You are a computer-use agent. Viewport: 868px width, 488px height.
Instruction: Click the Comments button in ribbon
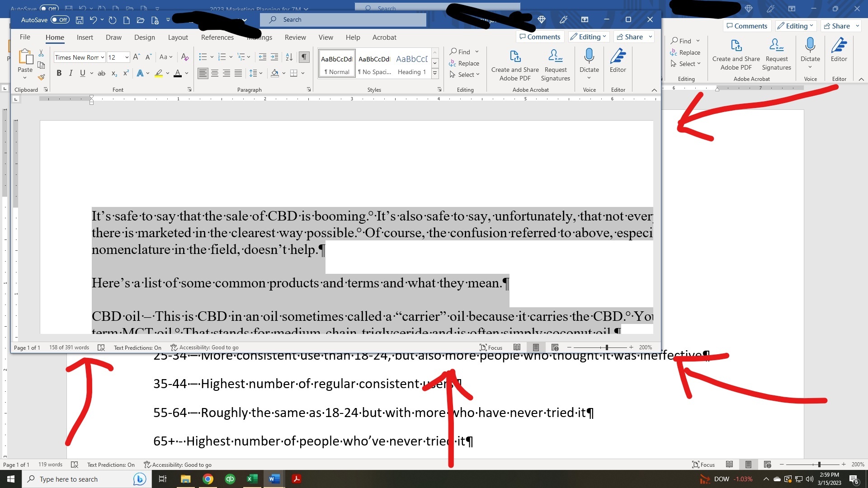pyautogui.click(x=539, y=37)
